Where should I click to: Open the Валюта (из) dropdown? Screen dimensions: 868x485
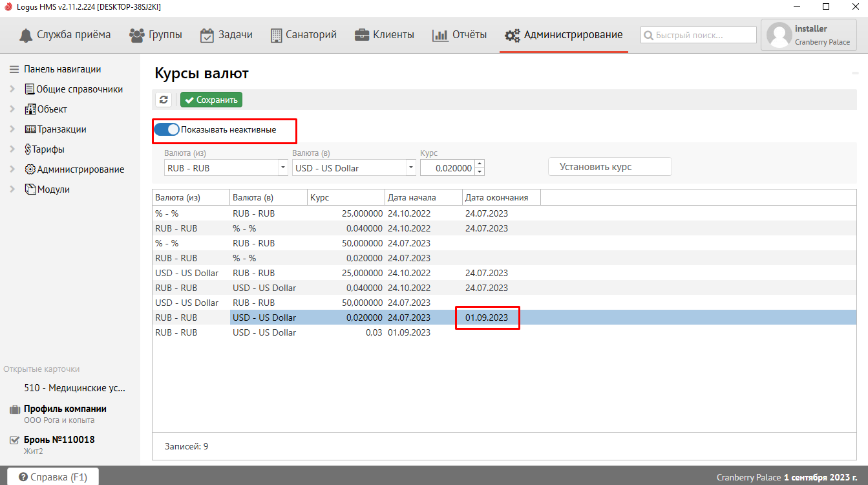pos(282,167)
